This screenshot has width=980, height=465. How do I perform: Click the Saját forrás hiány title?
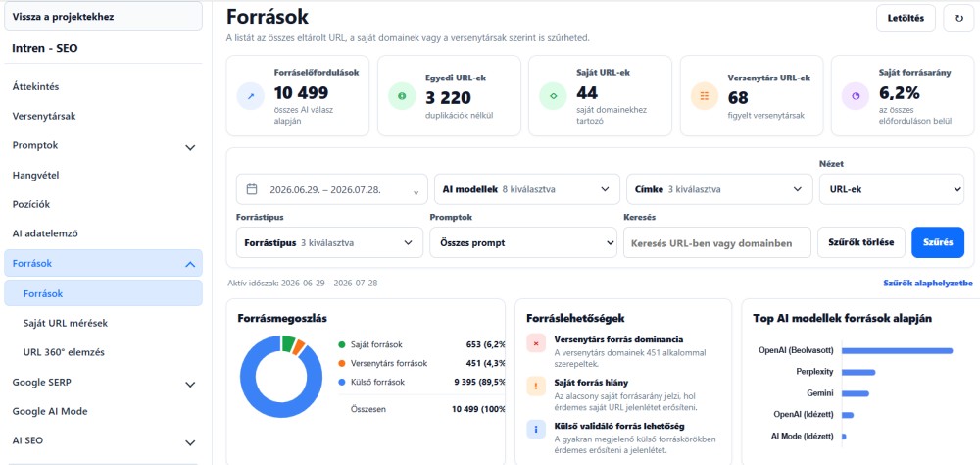591,383
